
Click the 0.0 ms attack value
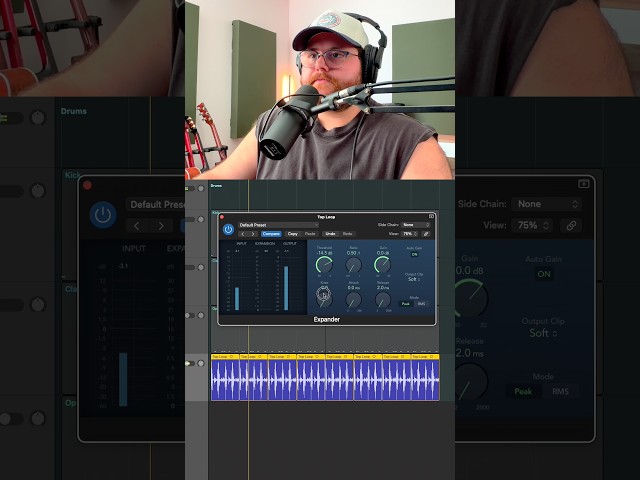pos(353,288)
